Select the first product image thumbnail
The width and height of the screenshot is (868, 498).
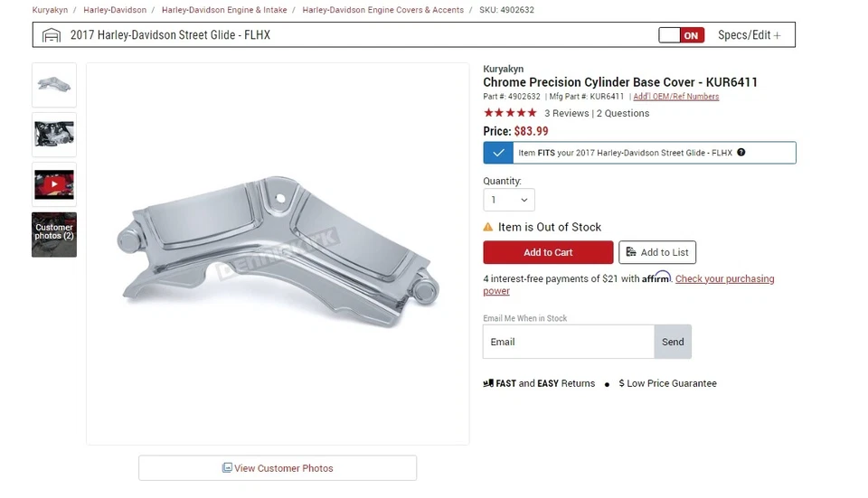(x=54, y=85)
